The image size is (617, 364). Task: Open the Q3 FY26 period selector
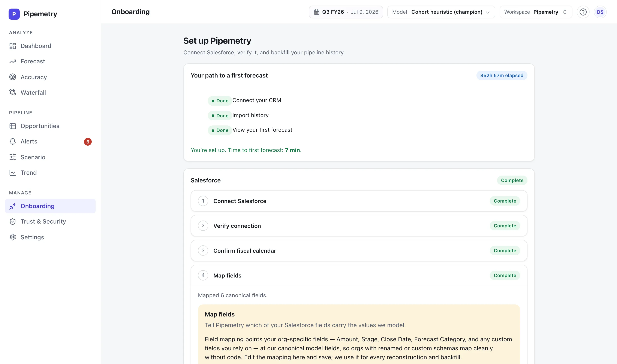[x=346, y=12]
